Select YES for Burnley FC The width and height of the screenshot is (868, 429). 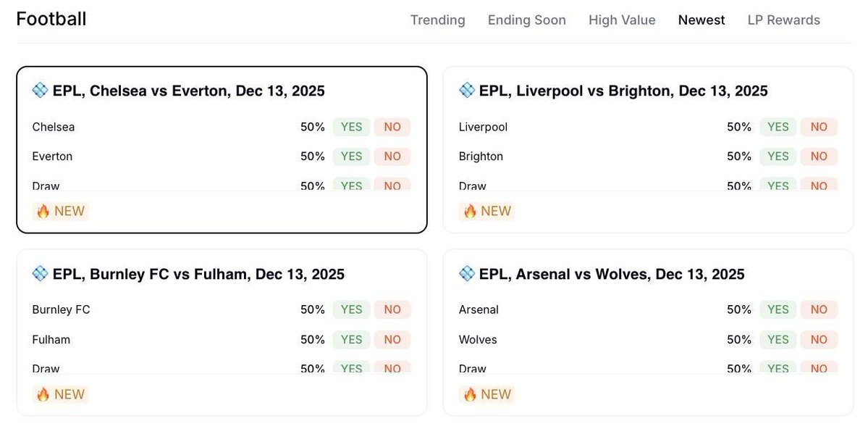point(352,310)
